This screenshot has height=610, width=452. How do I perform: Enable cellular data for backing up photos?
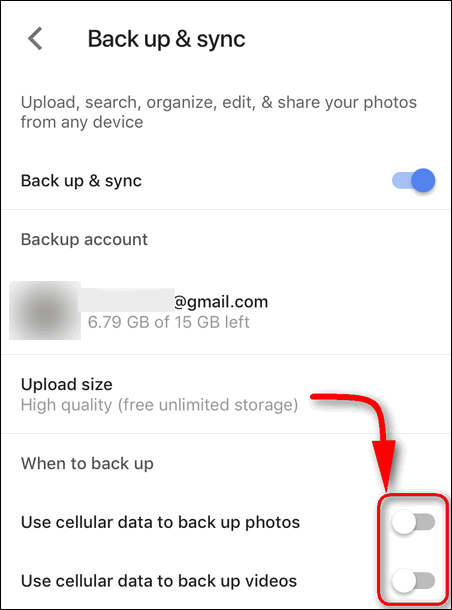[413, 522]
